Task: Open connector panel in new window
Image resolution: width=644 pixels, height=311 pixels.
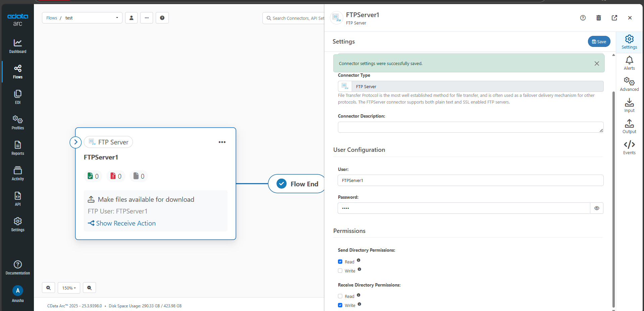Action: 614,18
